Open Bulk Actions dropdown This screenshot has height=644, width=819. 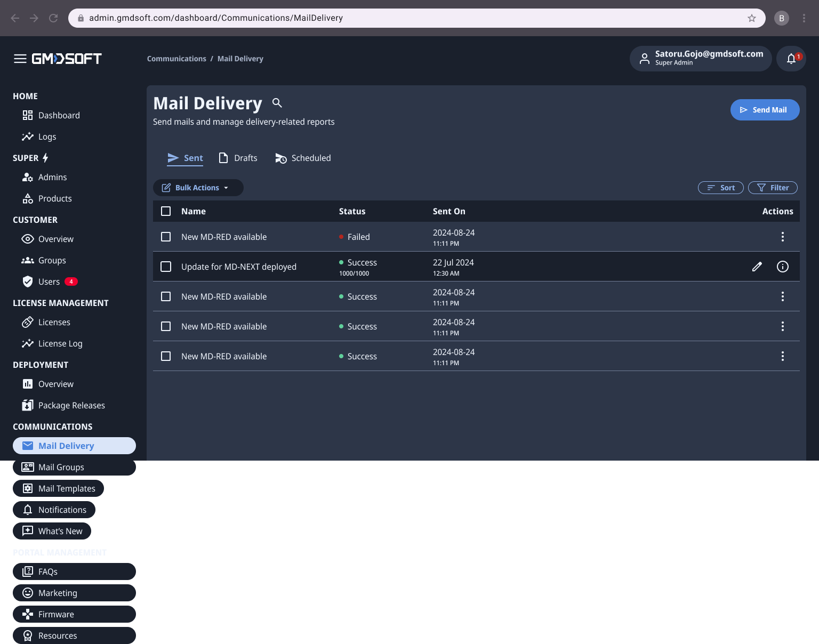(x=198, y=188)
